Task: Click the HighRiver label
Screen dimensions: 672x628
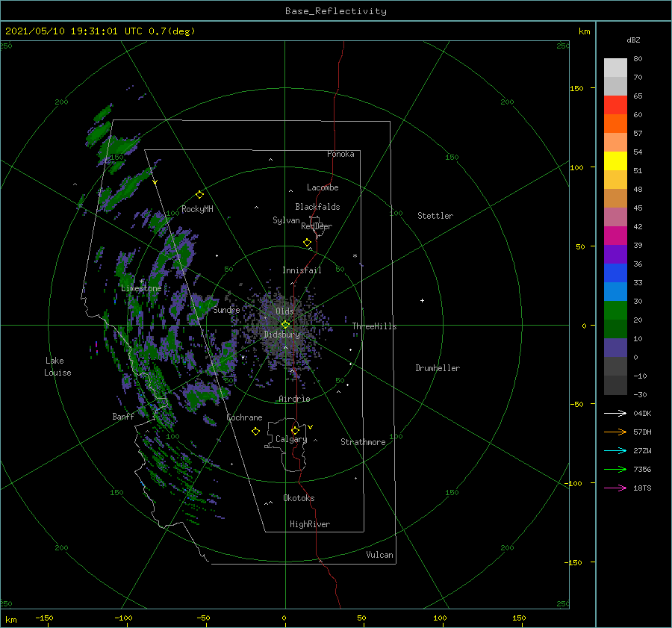Action: 310,524
